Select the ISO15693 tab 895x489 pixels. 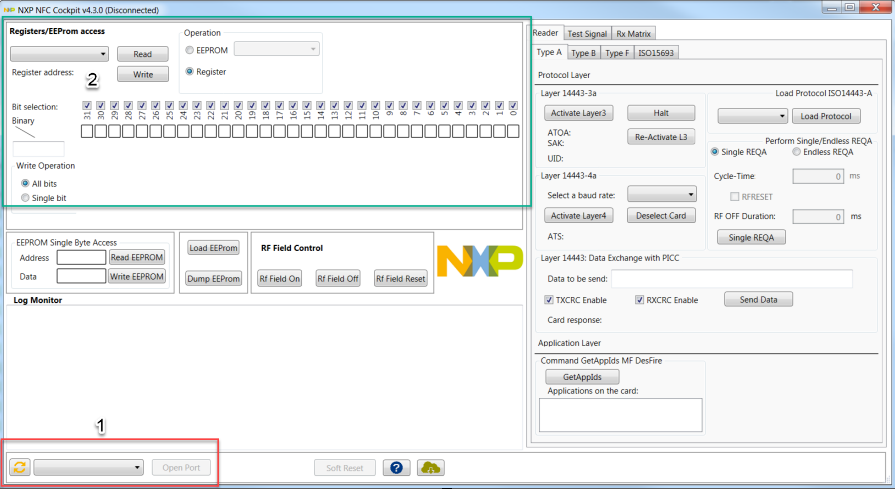pos(656,53)
